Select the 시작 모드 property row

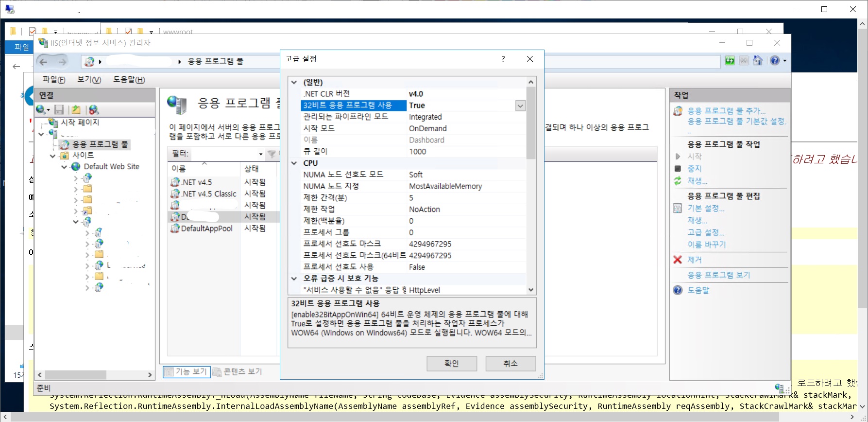(x=413, y=128)
